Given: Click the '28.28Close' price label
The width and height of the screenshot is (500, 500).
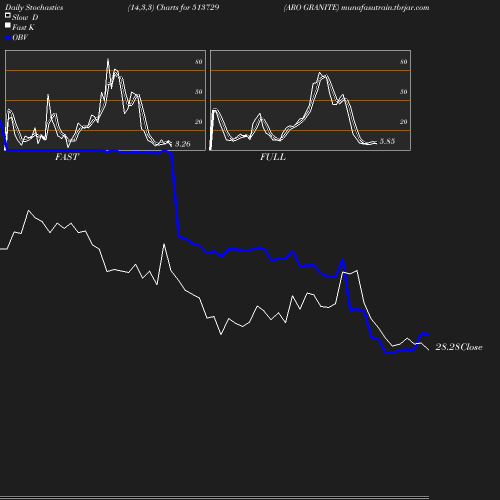Looking at the screenshot, I should click(459, 347).
